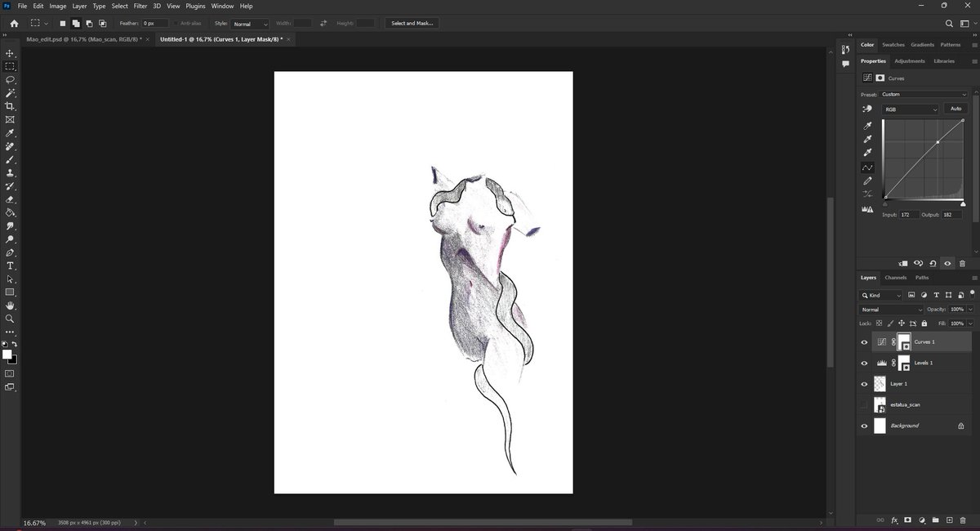The height and width of the screenshot is (531, 980).
Task: Open the marquee tool preset picker arrow
Action: [47, 24]
